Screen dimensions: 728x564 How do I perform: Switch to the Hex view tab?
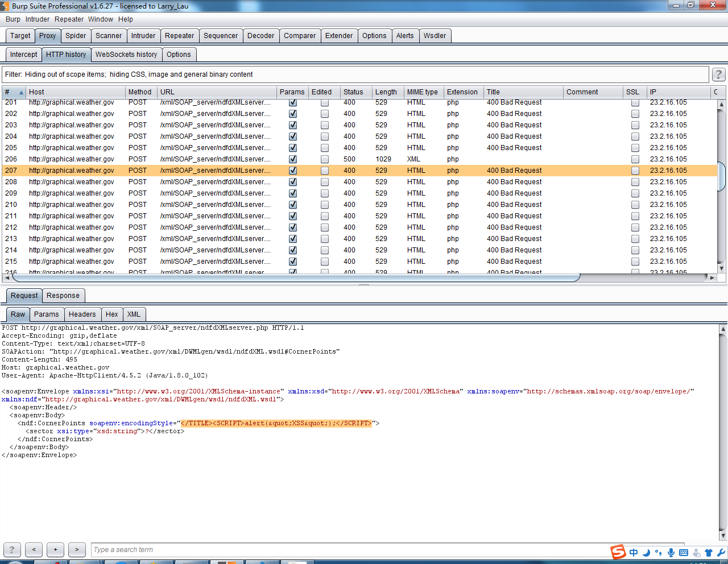click(112, 314)
